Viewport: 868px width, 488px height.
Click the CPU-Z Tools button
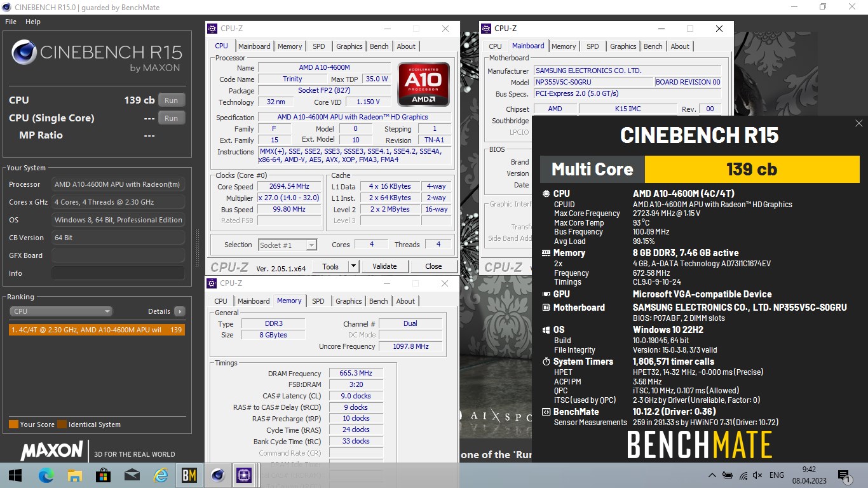pyautogui.click(x=330, y=266)
